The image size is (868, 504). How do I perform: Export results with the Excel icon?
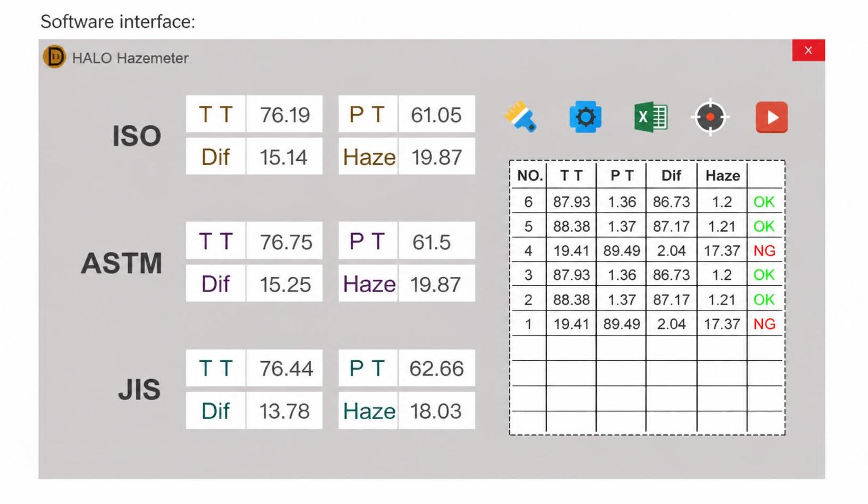651,117
